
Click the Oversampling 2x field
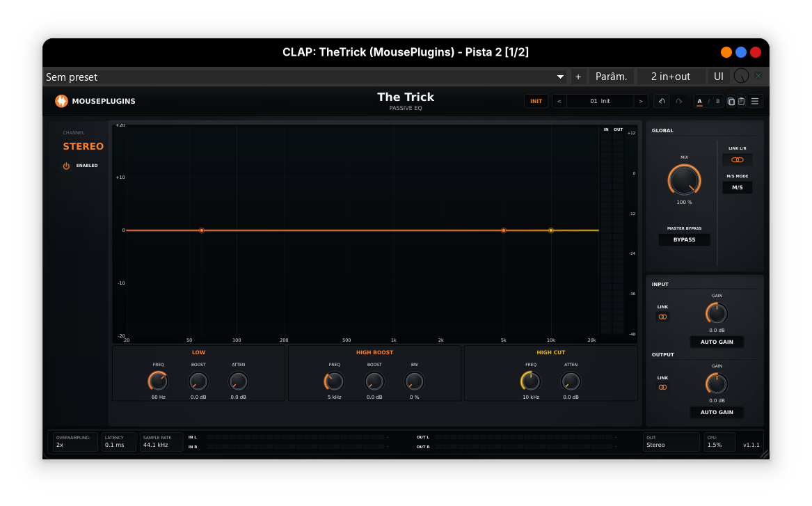pos(75,442)
